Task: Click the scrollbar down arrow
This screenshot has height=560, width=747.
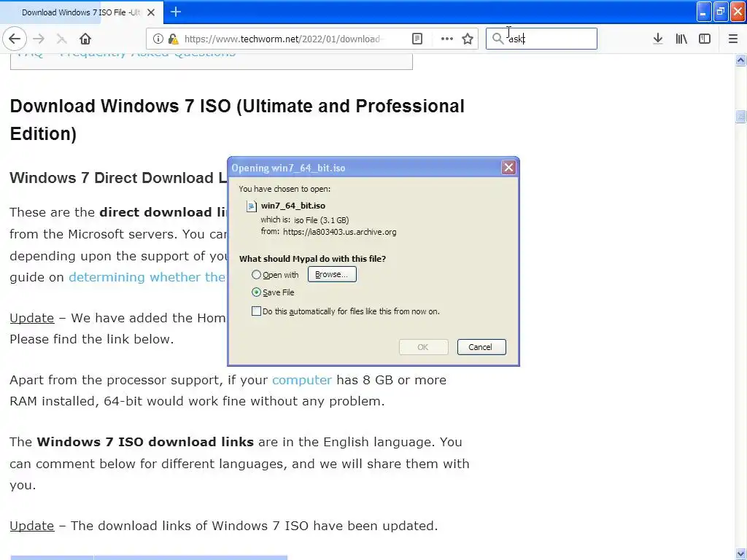Action: (740, 554)
